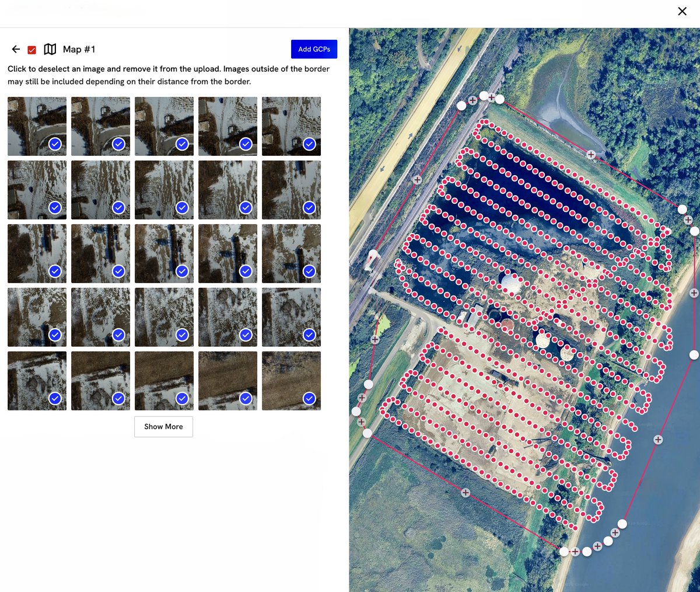This screenshot has height=592, width=700.
Task: Remove the first image in the bottom row
Action: point(37,381)
